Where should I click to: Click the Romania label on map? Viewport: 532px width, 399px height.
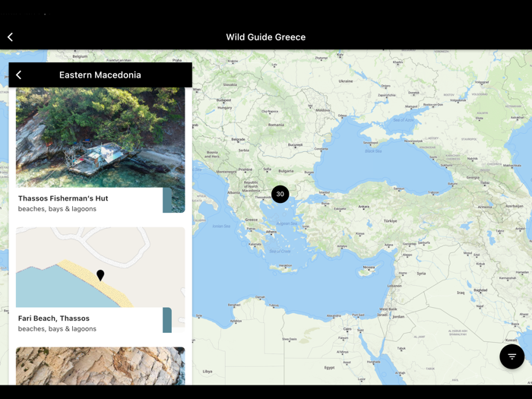point(276,125)
